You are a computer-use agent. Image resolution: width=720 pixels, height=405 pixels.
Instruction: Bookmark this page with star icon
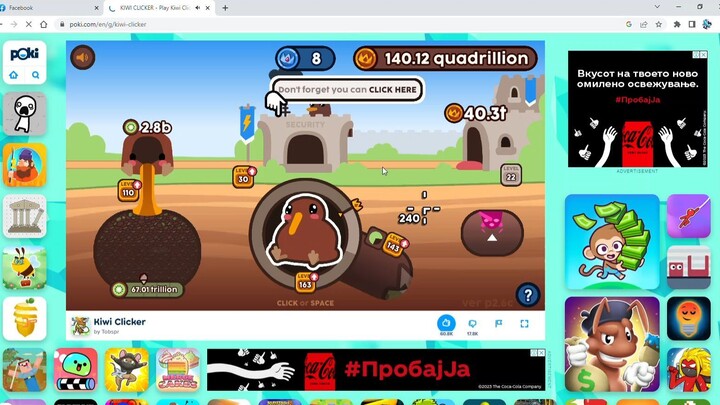click(658, 24)
